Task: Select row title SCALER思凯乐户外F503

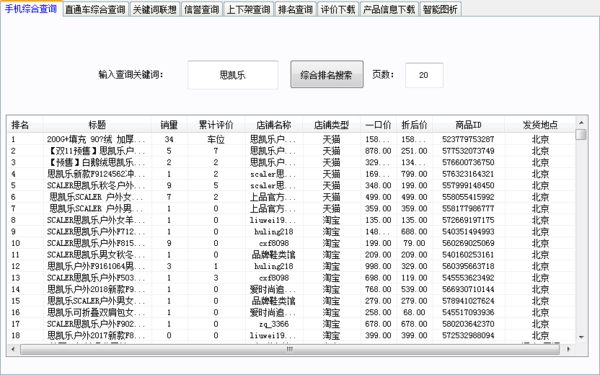Action: tap(96, 278)
